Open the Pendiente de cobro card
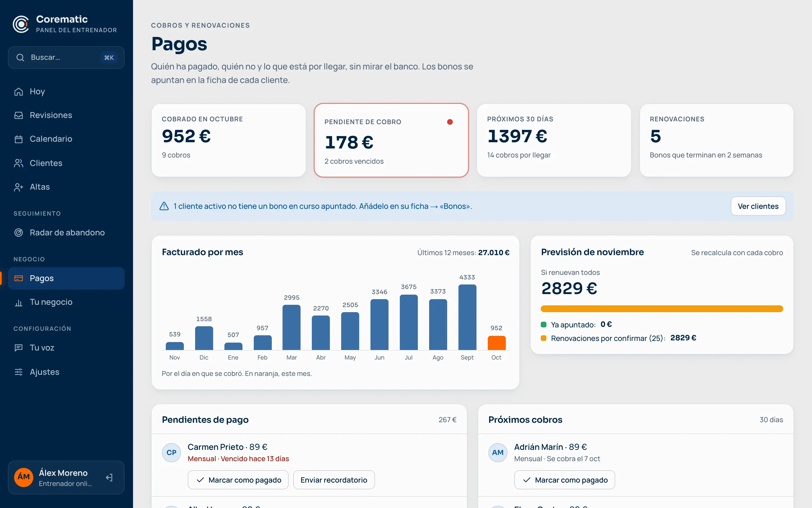The height and width of the screenshot is (508, 812). (391, 141)
